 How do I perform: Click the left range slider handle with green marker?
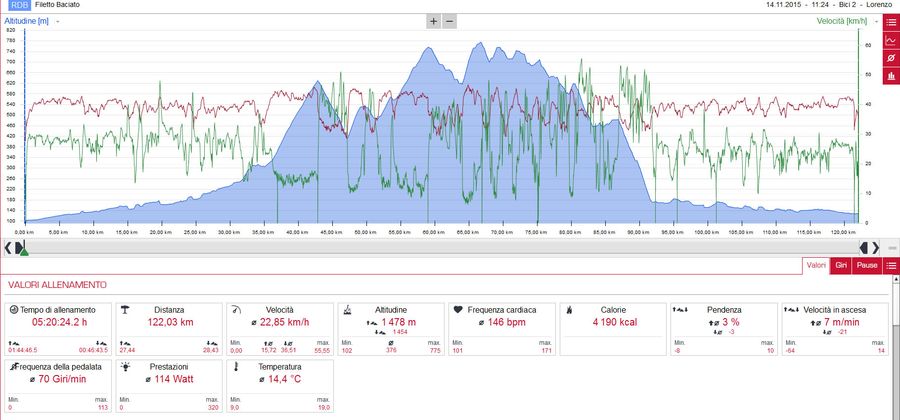coord(22,248)
